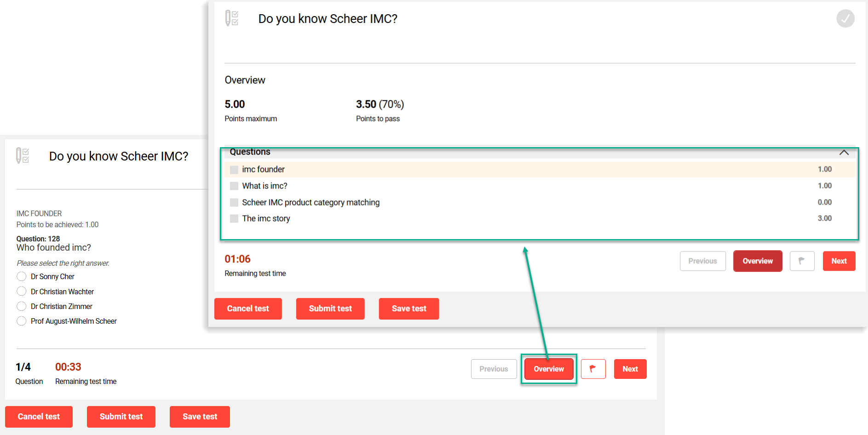Open 'Scheer IMC product category matching' question
The height and width of the screenshot is (435, 868).
pos(540,202)
